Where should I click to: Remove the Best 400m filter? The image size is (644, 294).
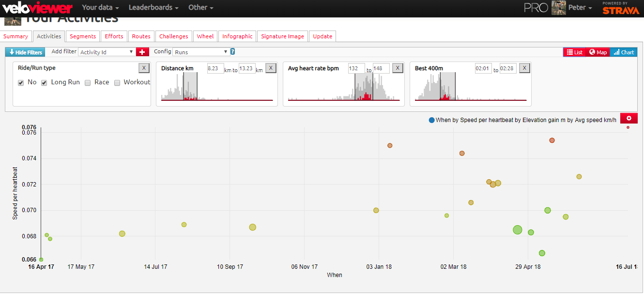tap(524, 68)
